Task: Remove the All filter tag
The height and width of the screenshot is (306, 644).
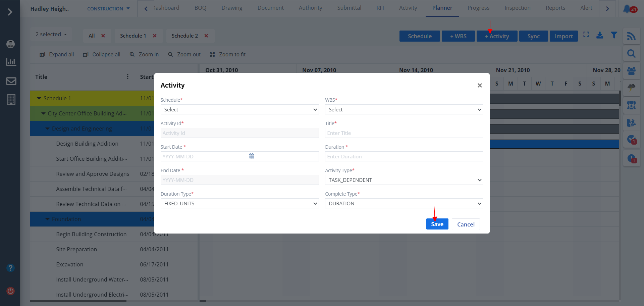Action: [x=103, y=36]
